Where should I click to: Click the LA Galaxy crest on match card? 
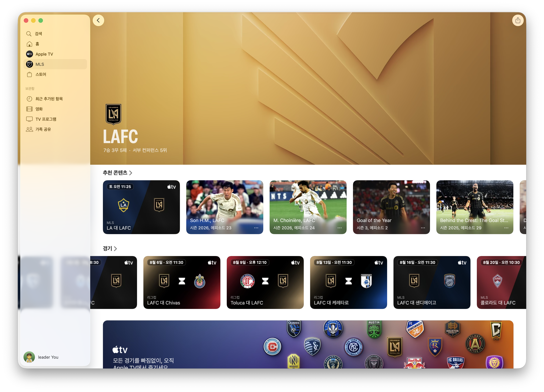[x=124, y=205]
